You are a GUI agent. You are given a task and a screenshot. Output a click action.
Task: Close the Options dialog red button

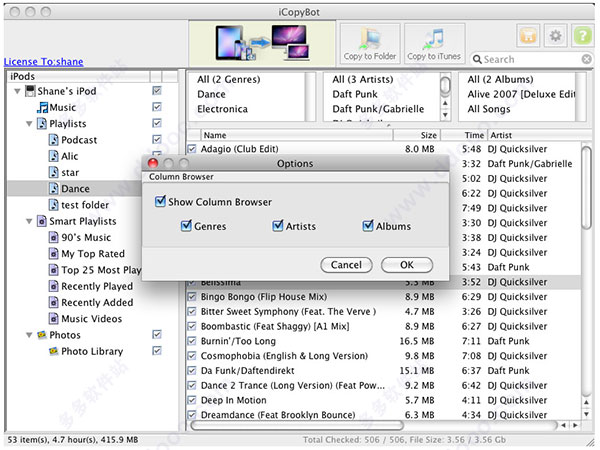153,163
